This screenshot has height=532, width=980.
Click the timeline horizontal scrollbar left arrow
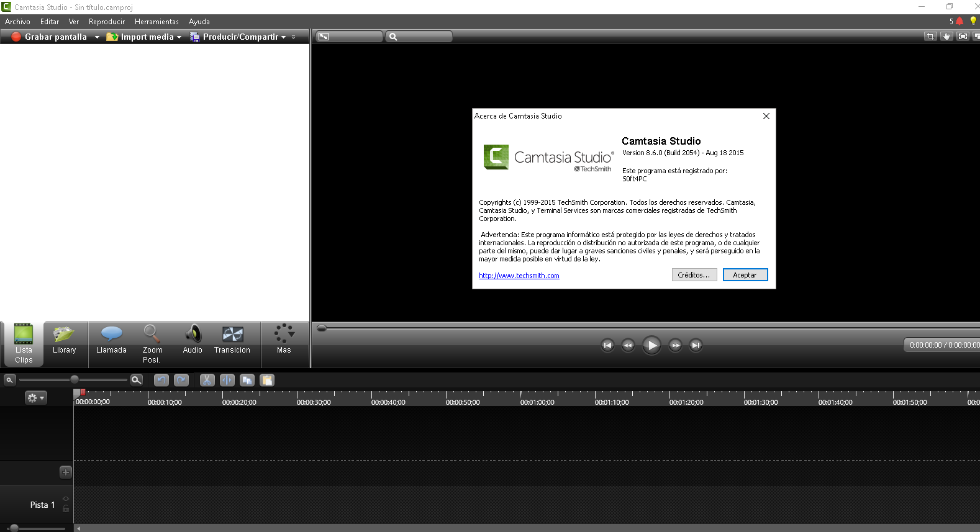78,529
